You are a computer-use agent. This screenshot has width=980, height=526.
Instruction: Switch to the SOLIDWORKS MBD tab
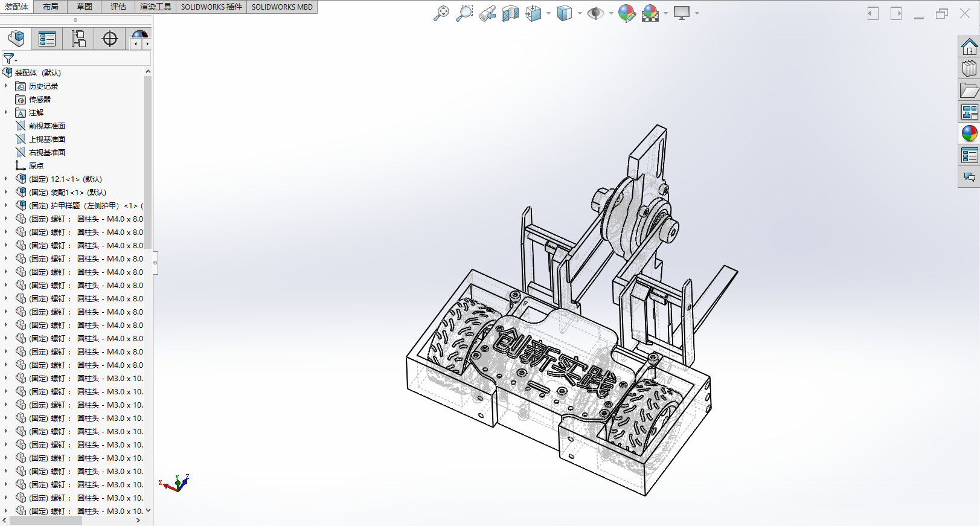click(x=282, y=7)
